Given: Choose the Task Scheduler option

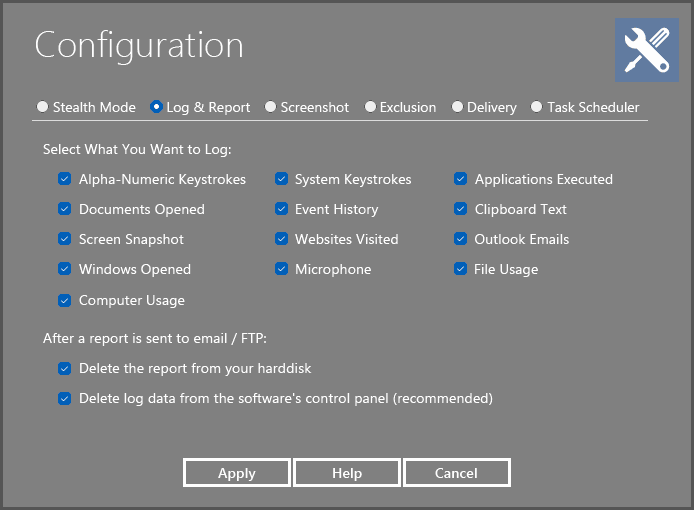Looking at the screenshot, I should [537, 107].
